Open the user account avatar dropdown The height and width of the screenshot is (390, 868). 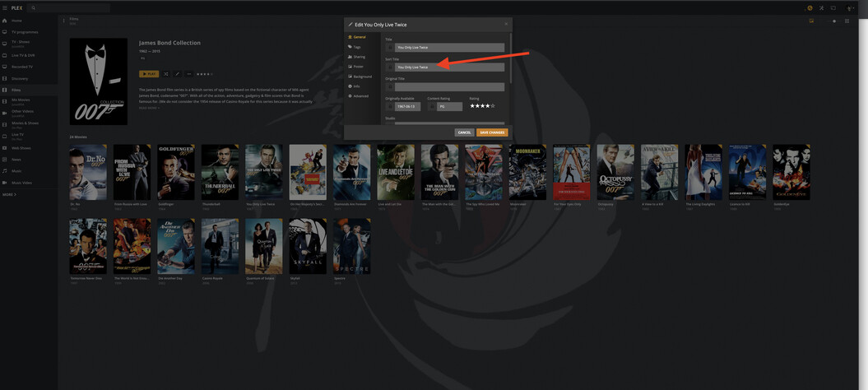coord(852,7)
